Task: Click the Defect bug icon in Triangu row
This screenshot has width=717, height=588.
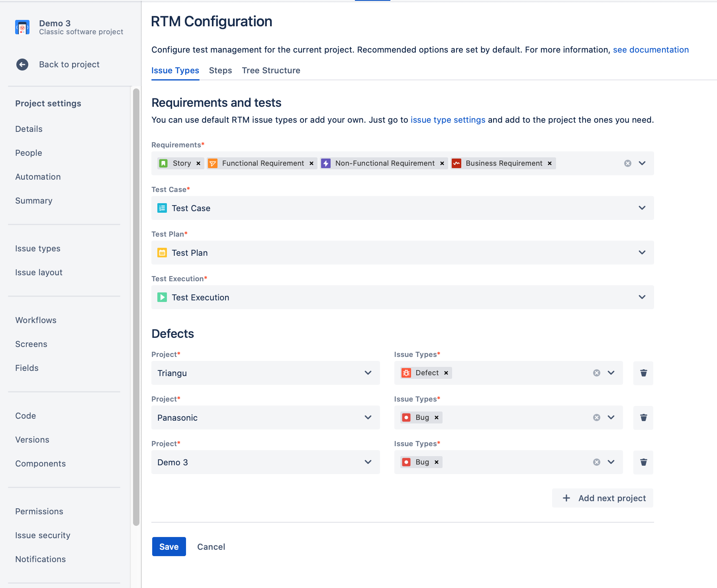Action: click(406, 372)
